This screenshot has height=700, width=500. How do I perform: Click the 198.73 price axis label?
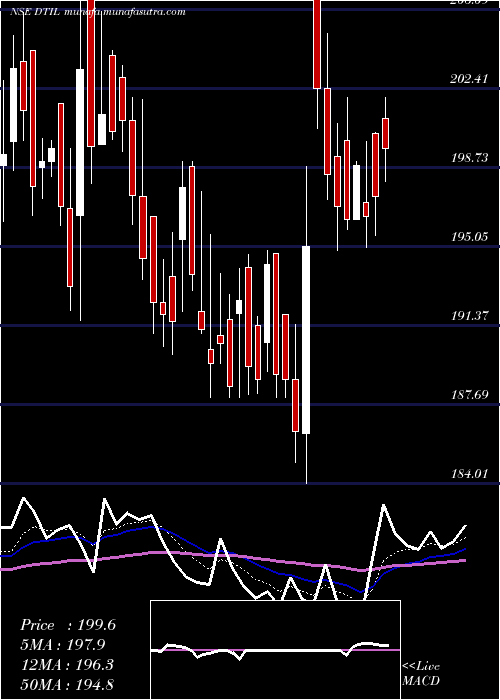469,158
